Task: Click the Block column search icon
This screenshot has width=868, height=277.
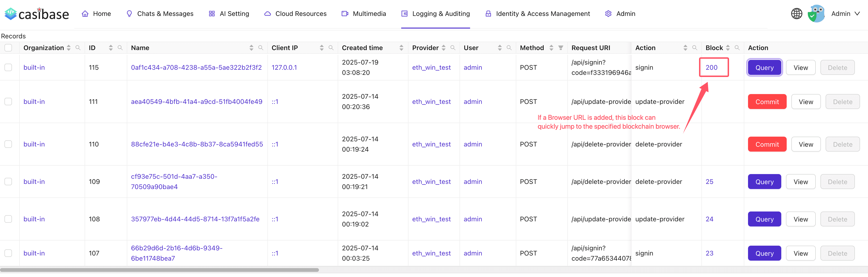Action: click(x=737, y=48)
